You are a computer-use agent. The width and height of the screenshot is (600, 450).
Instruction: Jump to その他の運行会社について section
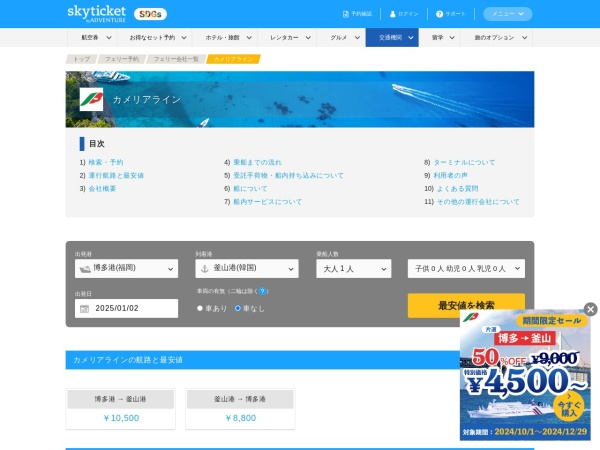pyautogui.click(x=478, y=202)
